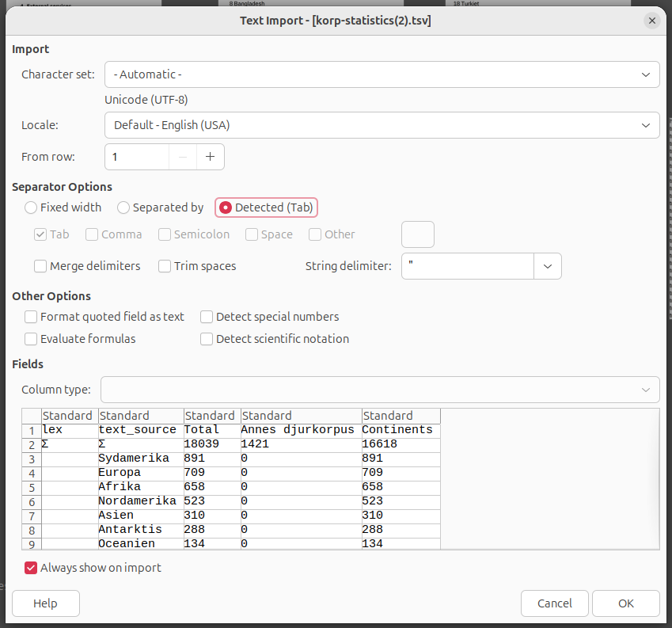Click the Asien cell in preview
Screen dimensions: 672x628
pos(141,516)
